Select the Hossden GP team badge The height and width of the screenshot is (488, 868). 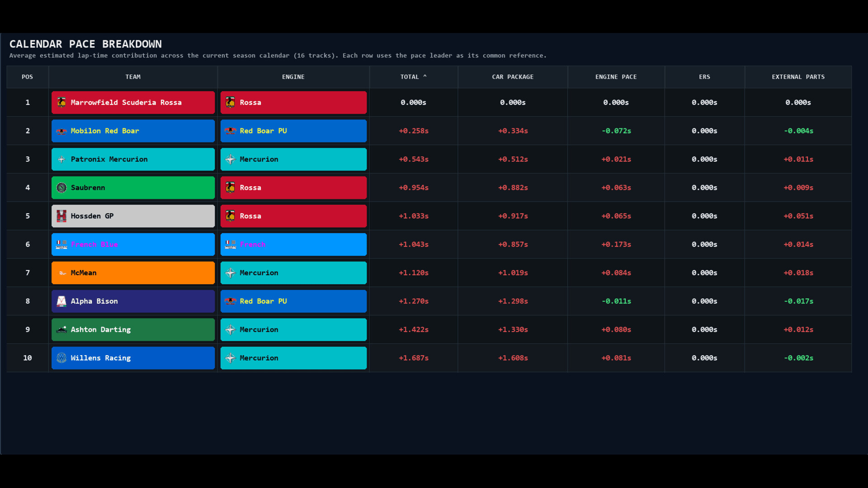(x=133, y=216)
